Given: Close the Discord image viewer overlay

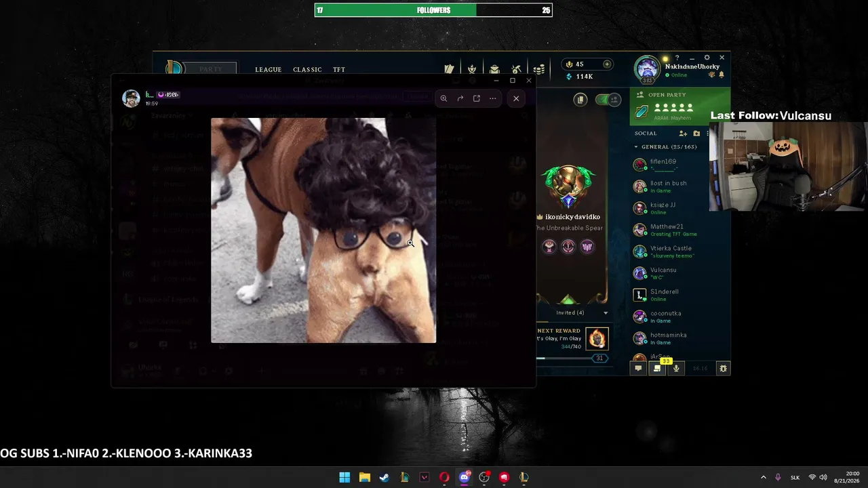Looking at the screenshot, I should [x=516, y=98].
